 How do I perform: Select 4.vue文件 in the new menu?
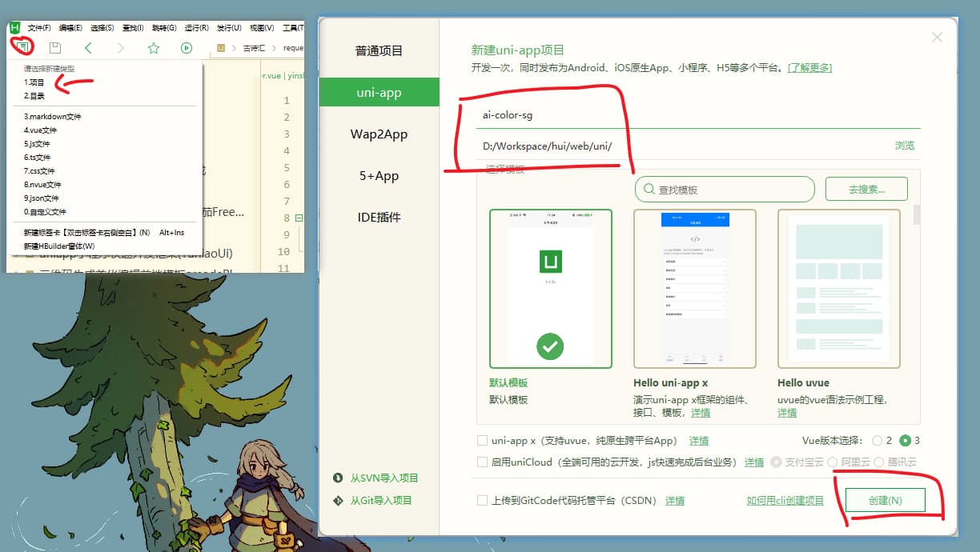click(40, 130)
